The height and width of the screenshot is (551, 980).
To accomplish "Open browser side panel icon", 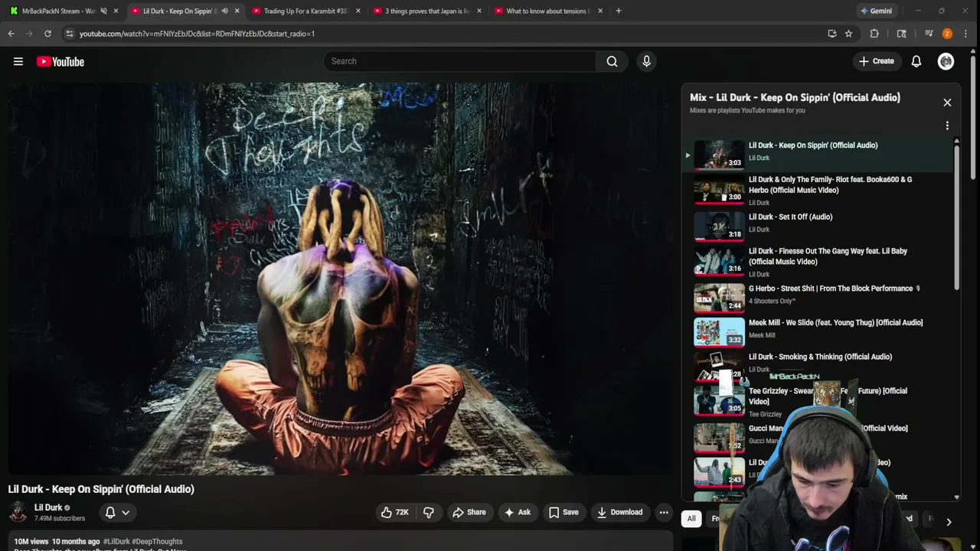I will 902,34.
